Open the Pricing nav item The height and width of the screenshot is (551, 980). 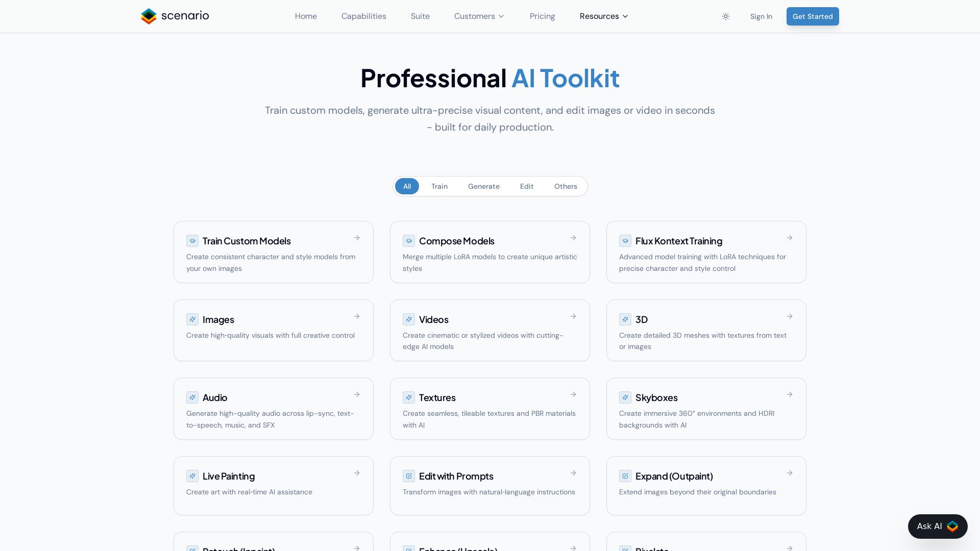[x=542, y=16]
